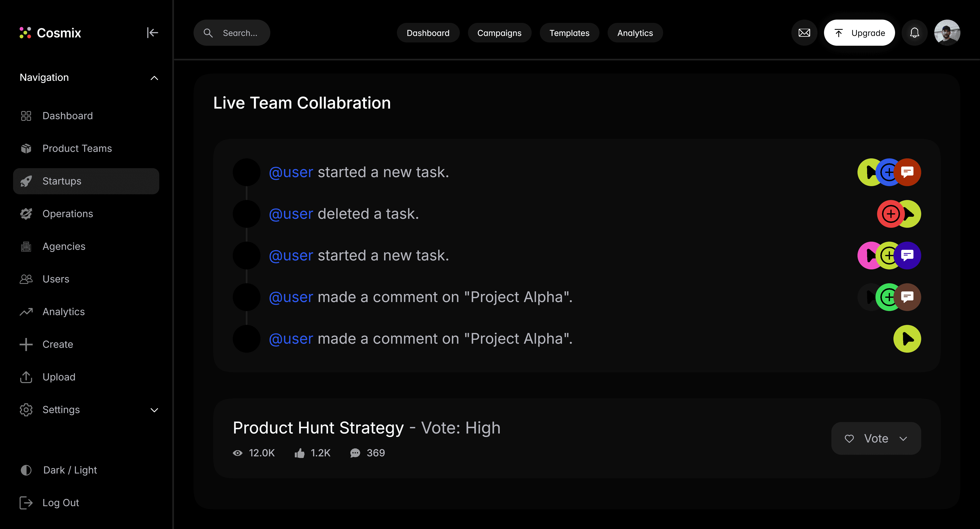Click the red comment bubble icon
The width and height of the screenshot is (980, 529).
(x=907, y=172)
